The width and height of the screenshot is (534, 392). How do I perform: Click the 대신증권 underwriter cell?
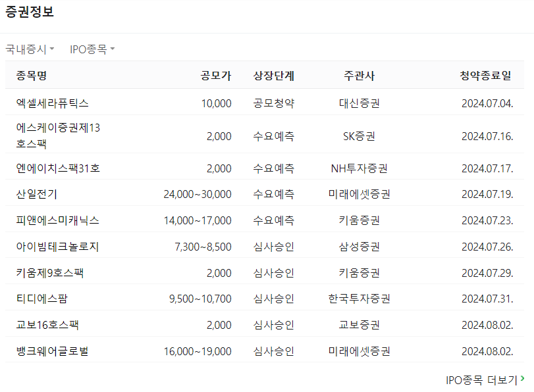[x=359, y=103]
